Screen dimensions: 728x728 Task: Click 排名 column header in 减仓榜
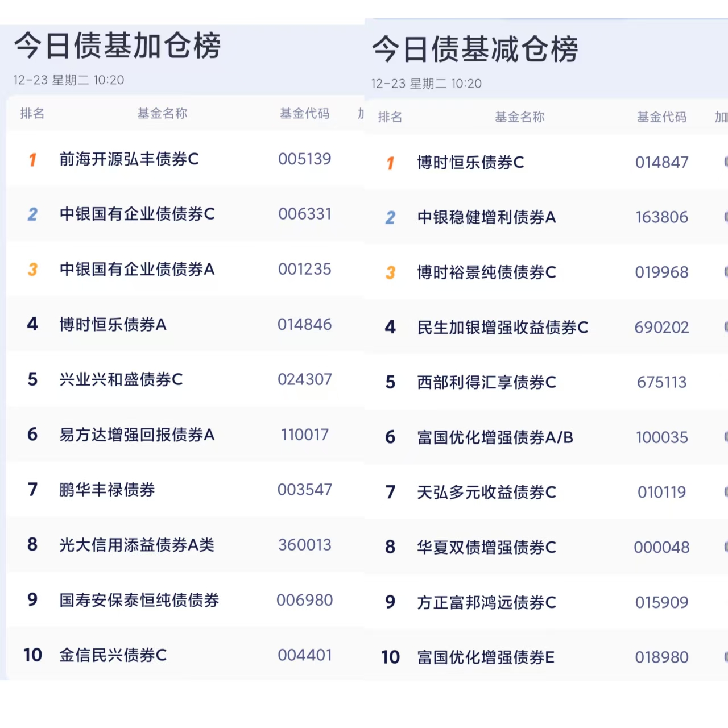pyautogui.click(x=390, y=117)
